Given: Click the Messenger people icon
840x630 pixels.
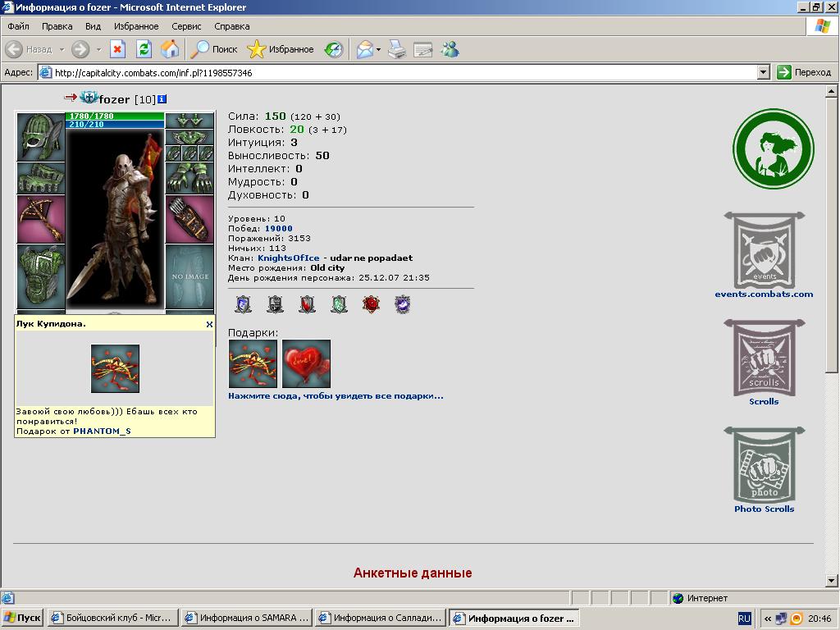Looking at the screenshot, I should (450, 49).
